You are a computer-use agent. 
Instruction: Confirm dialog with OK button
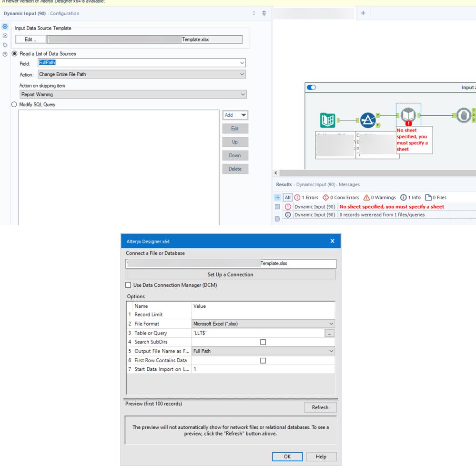[x=287, y=456]
